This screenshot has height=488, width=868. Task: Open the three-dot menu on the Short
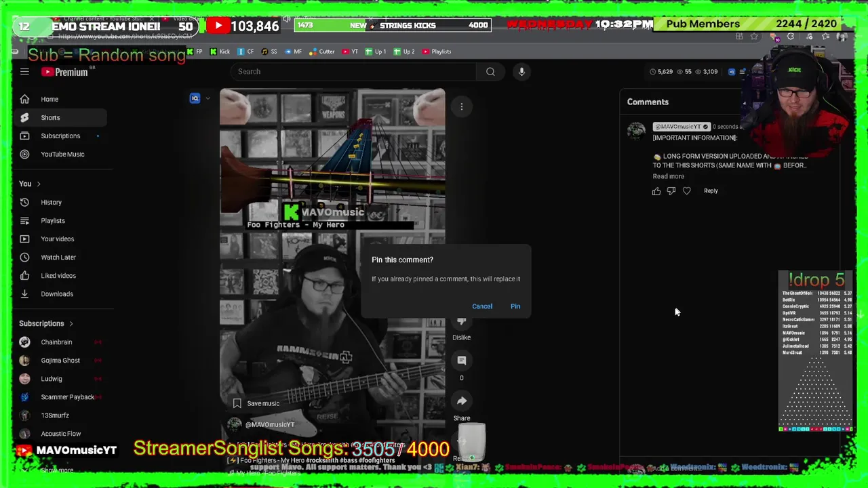pos(462,106)
